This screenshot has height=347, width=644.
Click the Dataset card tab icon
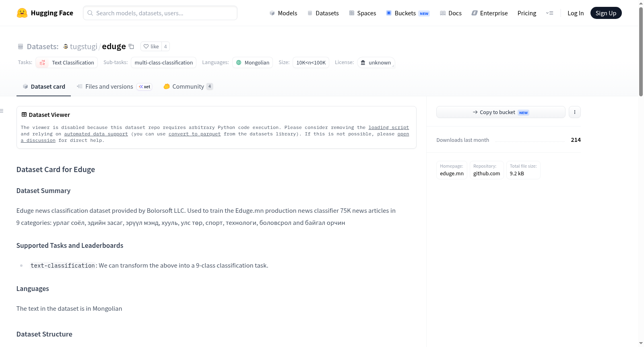[x=25, y=86]
